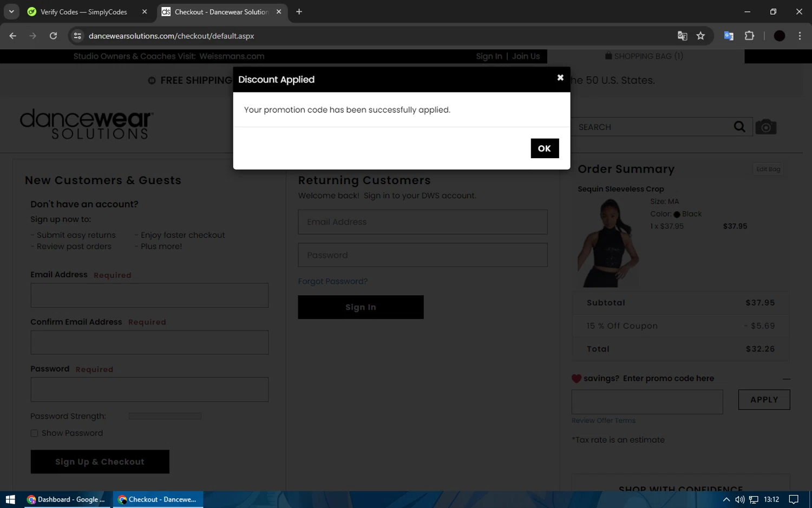This screenshot has width=812, height=508.
Task: Click the Sequin Sleeveless Crop product thumbnail
Action: click(608, 243)
